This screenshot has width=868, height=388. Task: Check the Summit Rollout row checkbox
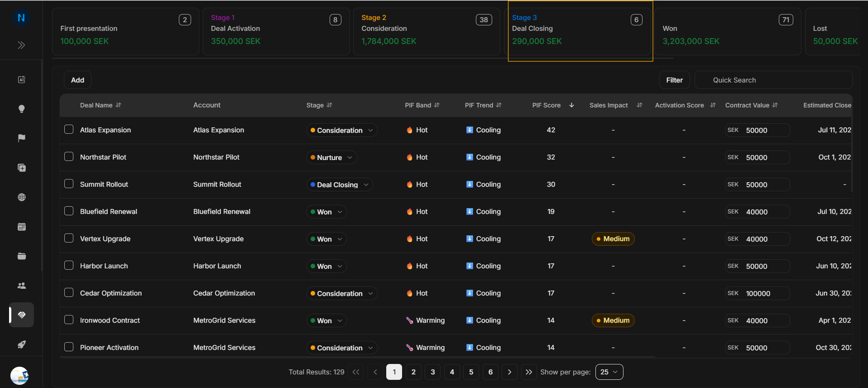pos(69,184)
